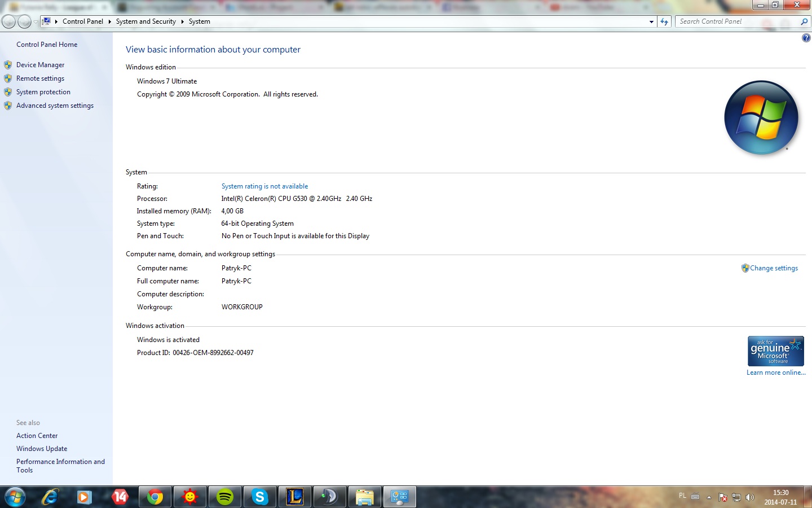Open Device Manager
Viewport: 812px width, 508px height.
41,65
